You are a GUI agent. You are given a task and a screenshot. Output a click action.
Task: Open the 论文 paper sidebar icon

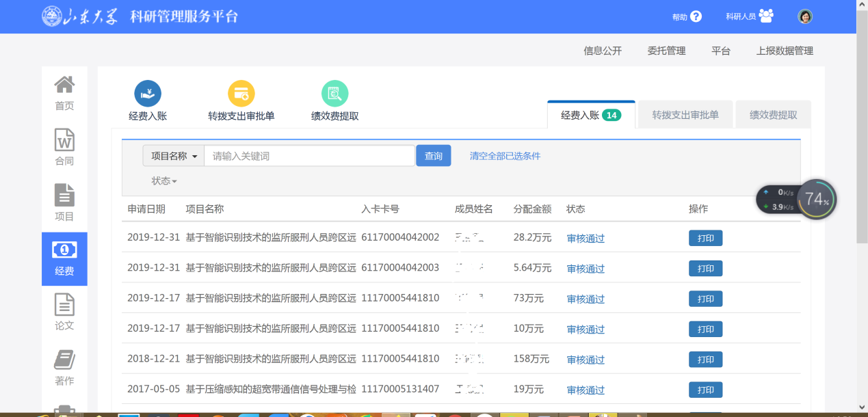click(64, 305)
